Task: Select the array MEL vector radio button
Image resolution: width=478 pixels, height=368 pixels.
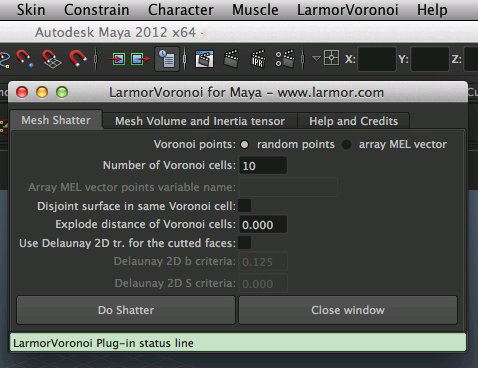Action: [347, 145]
